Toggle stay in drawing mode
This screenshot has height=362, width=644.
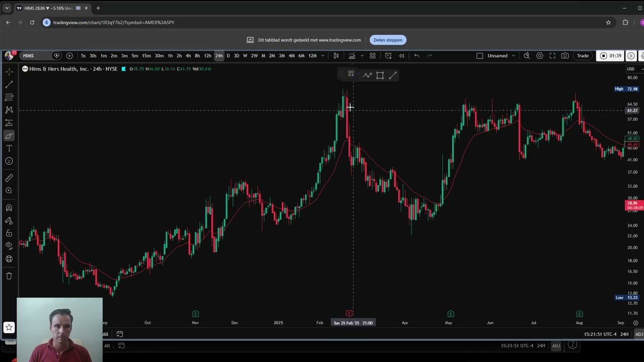[x=9, y=221]
